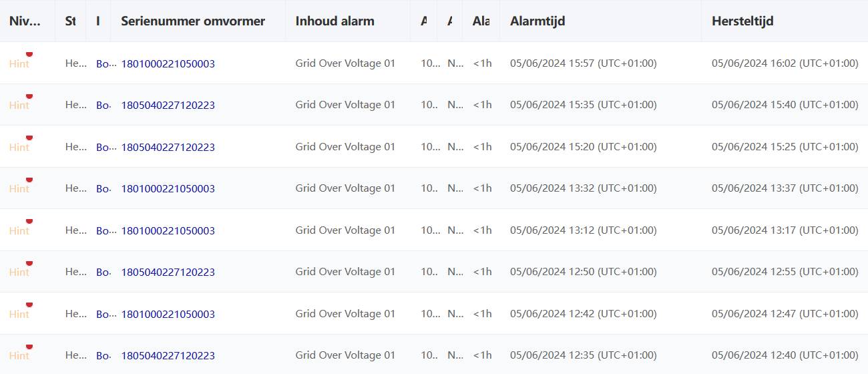The image size is (868, 374).
Task: Click the Hint level icon in the 15:57 alarm row
Action: 20,63
